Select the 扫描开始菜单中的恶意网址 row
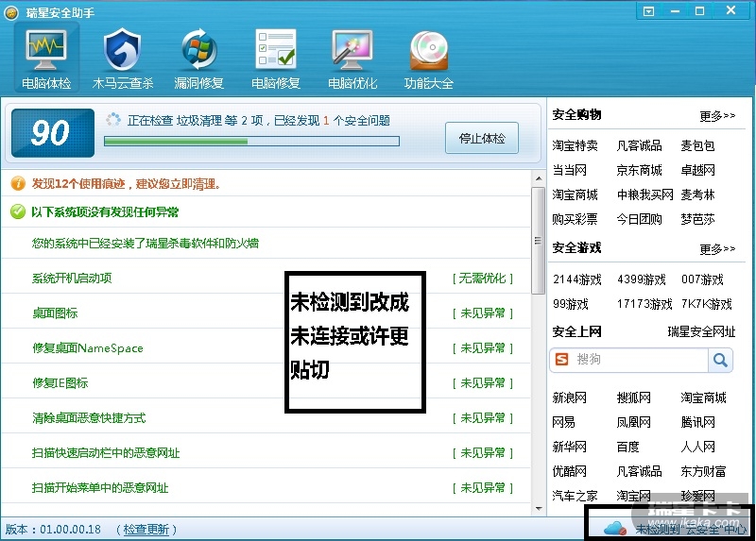The width and height of the screenshot is (756, 541). click(266, 487)
